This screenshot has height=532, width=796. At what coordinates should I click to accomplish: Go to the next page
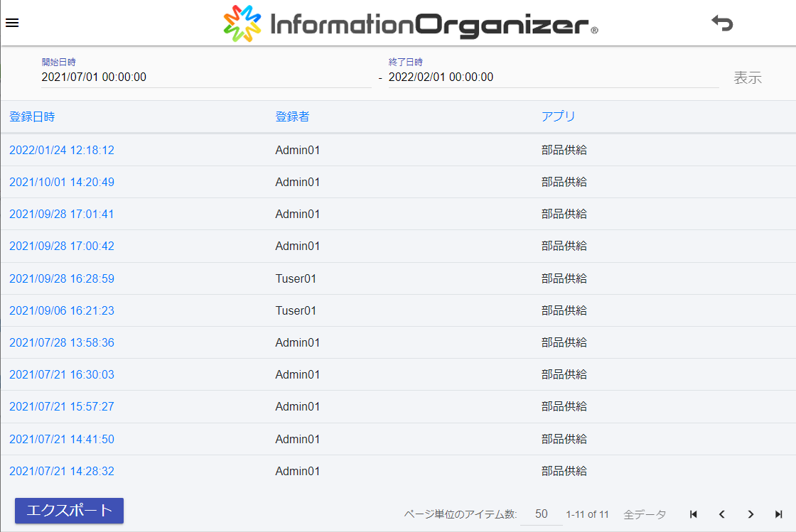pyautogui.click(x=751, y=514)
